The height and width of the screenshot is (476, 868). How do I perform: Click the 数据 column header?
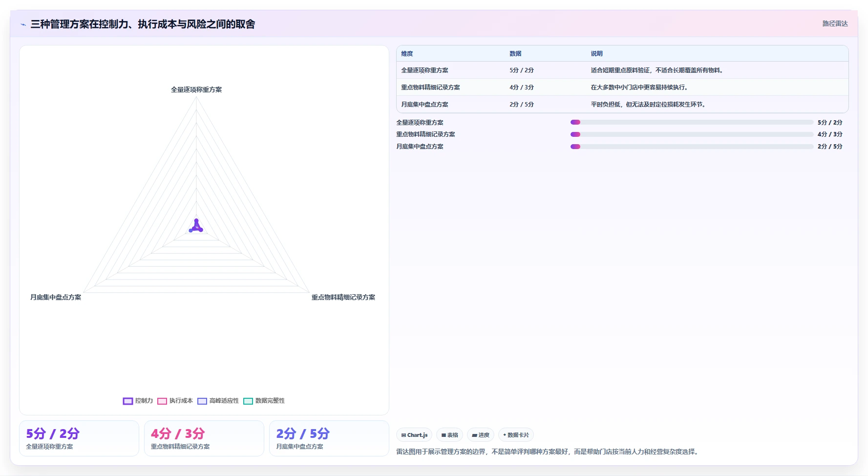(515, 54)
